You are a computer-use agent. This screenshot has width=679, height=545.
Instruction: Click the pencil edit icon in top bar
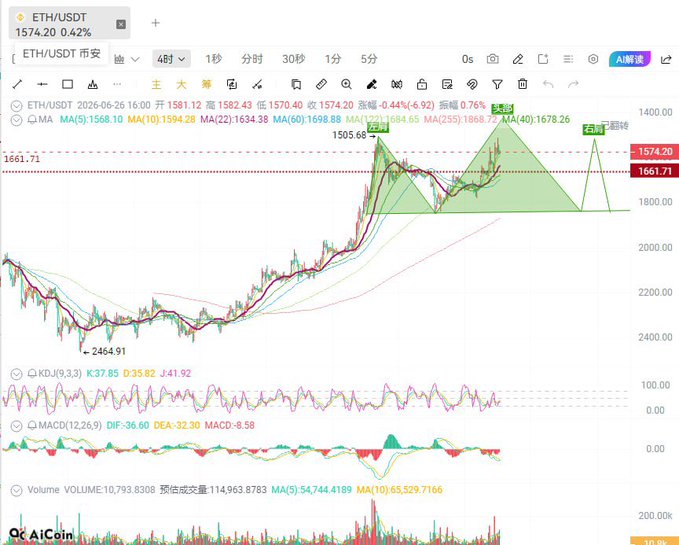coord(518,59)
